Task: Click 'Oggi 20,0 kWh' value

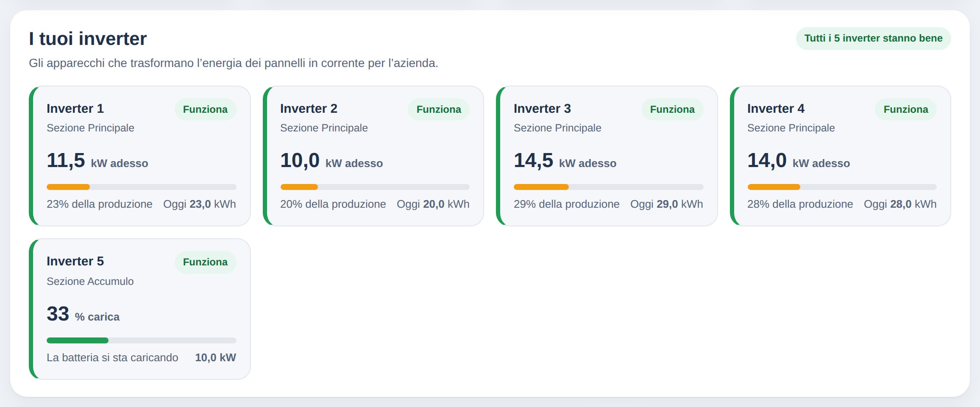Action: pos(433,204)
